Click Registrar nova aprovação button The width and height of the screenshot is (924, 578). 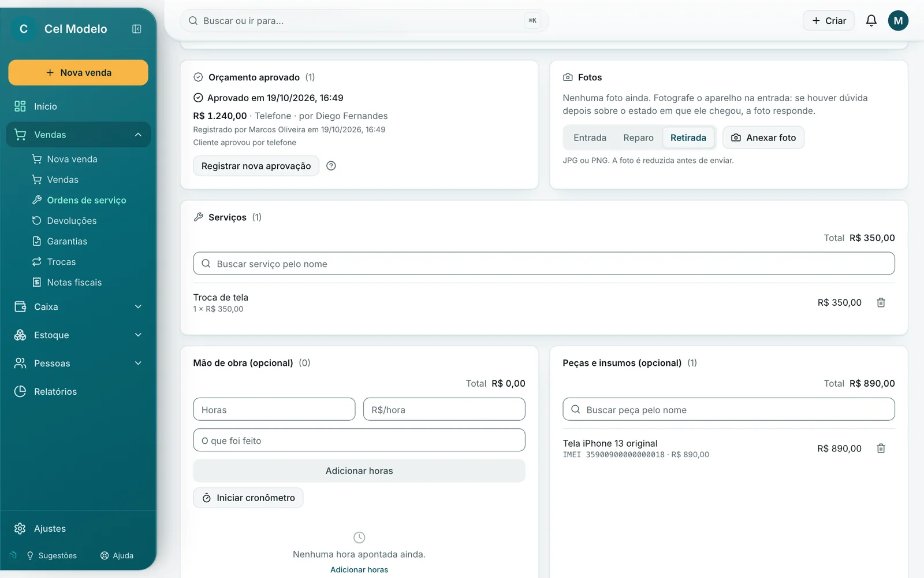(256, 166)
